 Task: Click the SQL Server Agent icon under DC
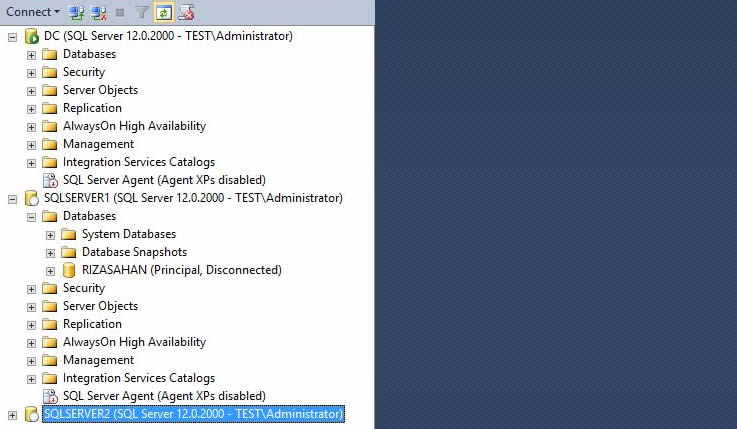point(49,180)
